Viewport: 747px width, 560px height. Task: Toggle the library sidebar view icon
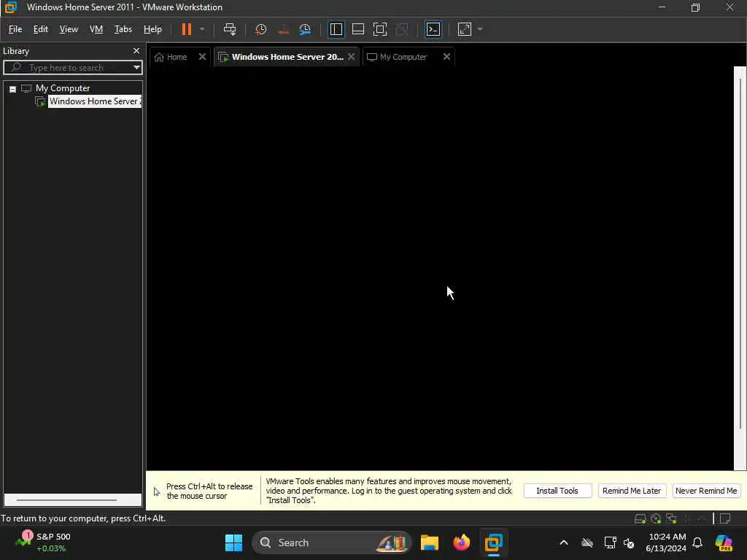coord(336,29)
